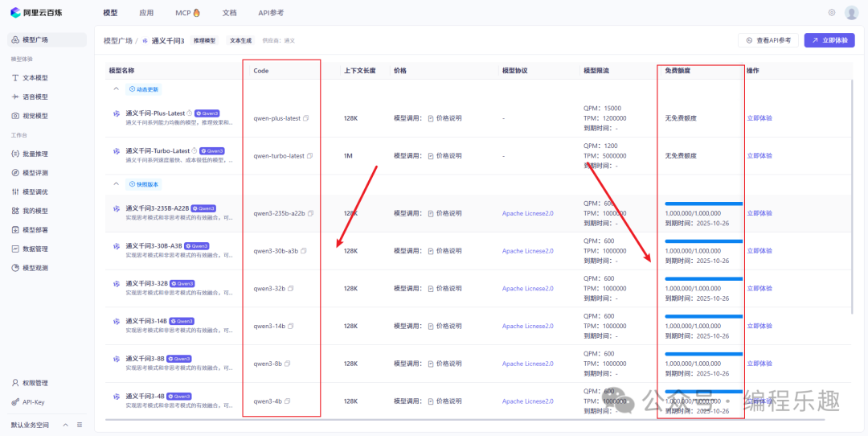The width and height of the screenshot is (868, 436).
Task: Click the 推理模型 tag in breadcrumb
Action: point(205,41)
